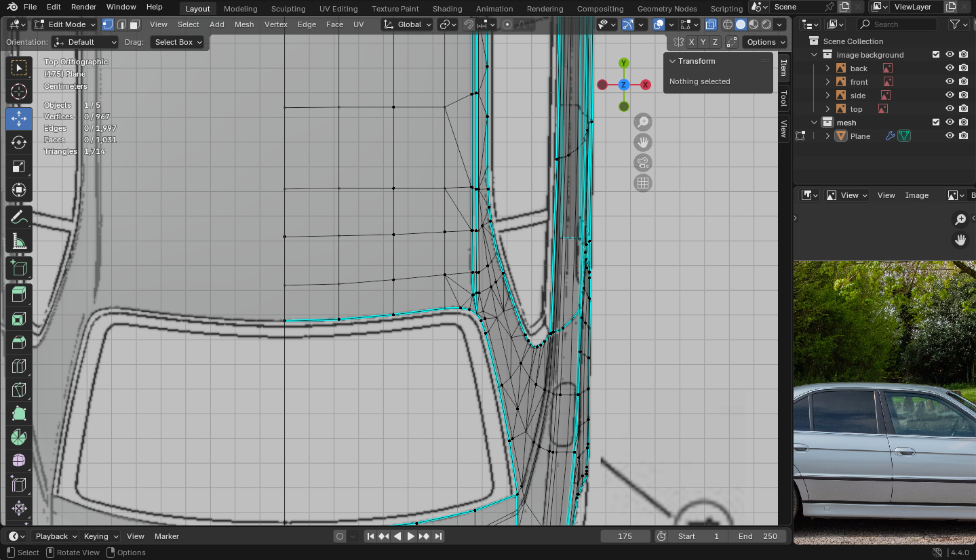
Task: Toggle proportional editing
Action: pos(507,24)
